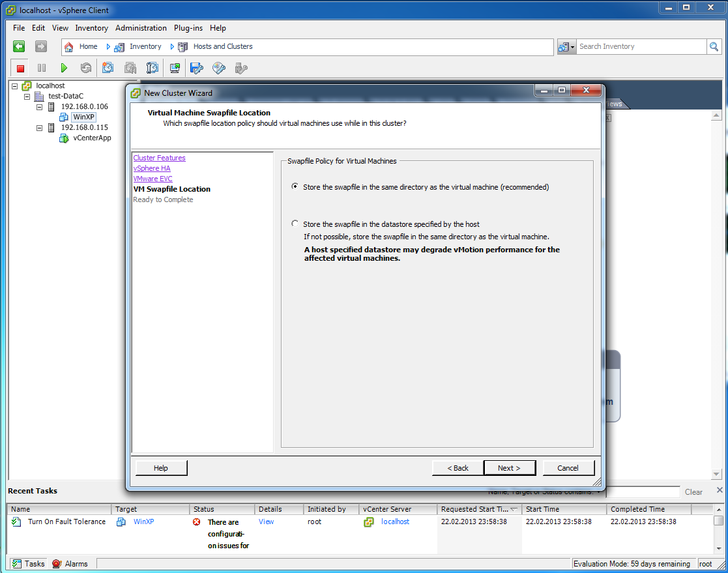Click the localhost vCenter icon in tree
728x573 pixels.
point(27,86)
